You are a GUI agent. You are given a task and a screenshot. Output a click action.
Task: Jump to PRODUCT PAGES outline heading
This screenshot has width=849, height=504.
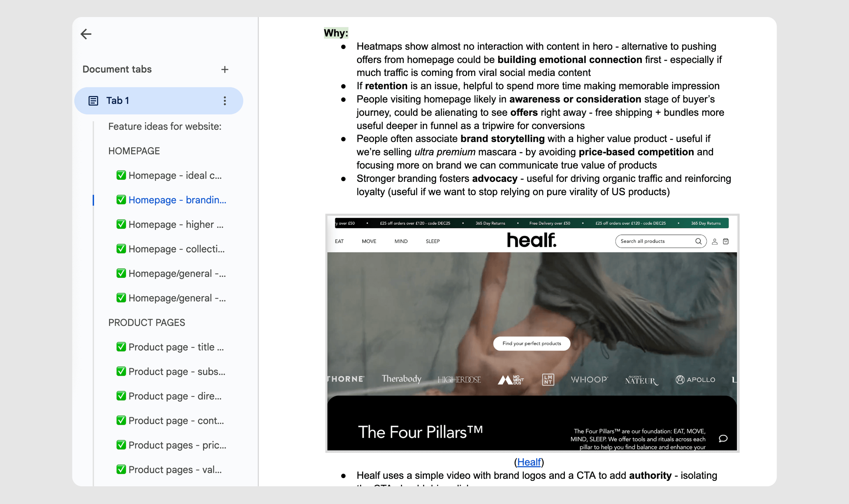coord(146,322)
